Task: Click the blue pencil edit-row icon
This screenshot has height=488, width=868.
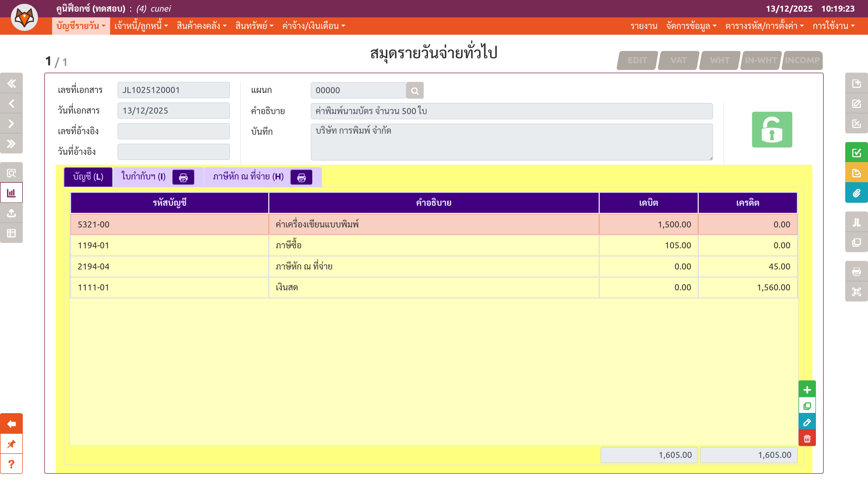Action: [807, 422]
